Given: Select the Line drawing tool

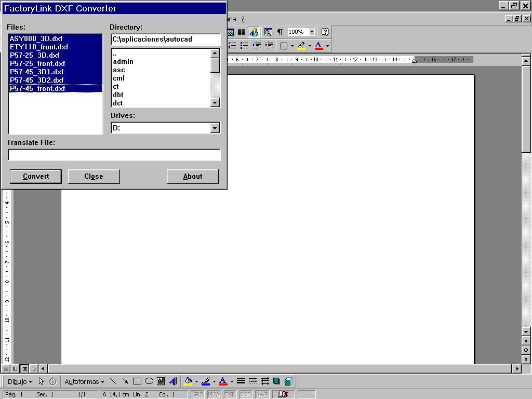Looking at the screenshot, I should [113, 381].
